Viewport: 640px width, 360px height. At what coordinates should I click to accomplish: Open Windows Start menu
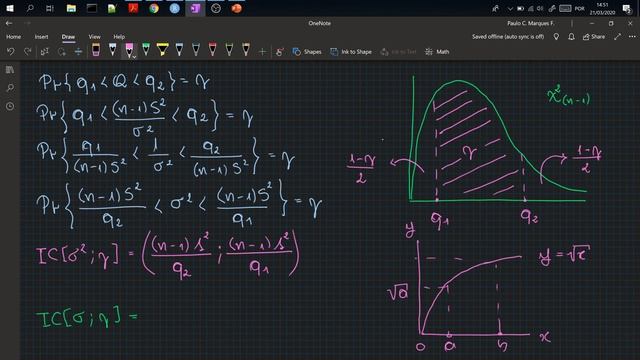point(9,8)
